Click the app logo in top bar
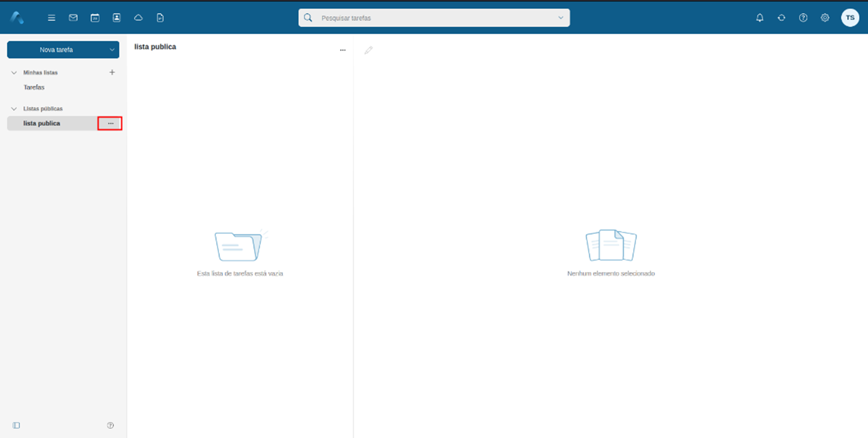Viewport: 868px width, 438px height. tap(17, 18)
